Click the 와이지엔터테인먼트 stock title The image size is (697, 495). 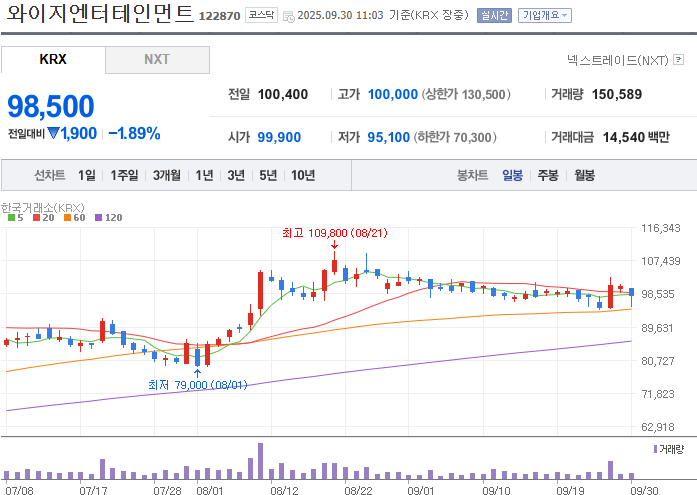100,13
